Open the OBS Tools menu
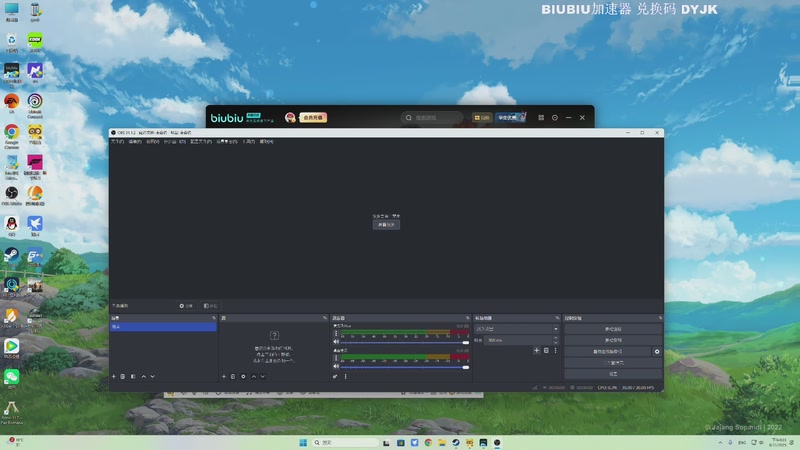 (248, 142)
